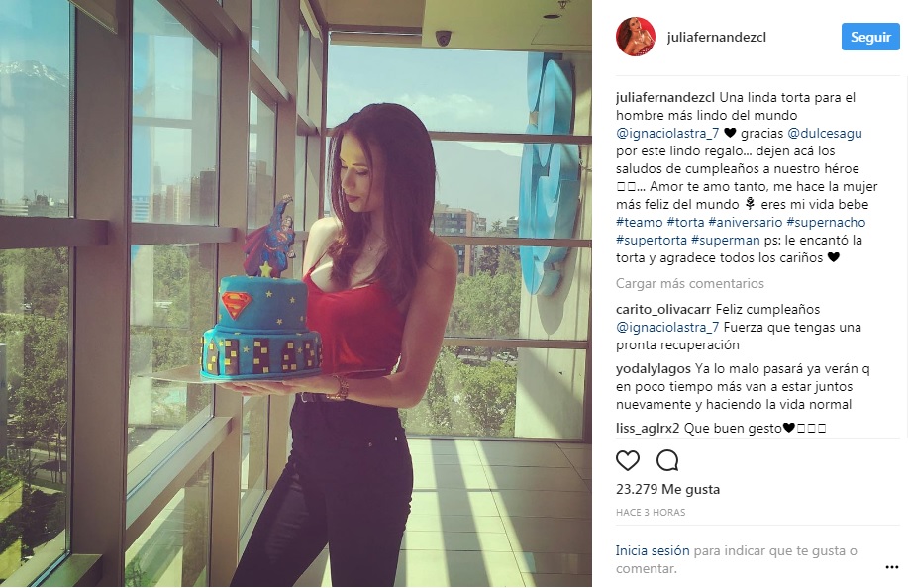908x588 pixels.
Task: Open @ignaciolastra_7 mention in the caption
Action: click(x=667, y=133)
